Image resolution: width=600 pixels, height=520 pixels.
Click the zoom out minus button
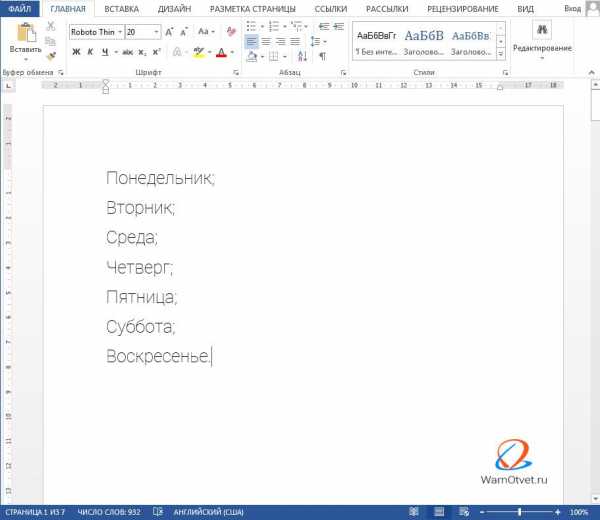[482, 512]
